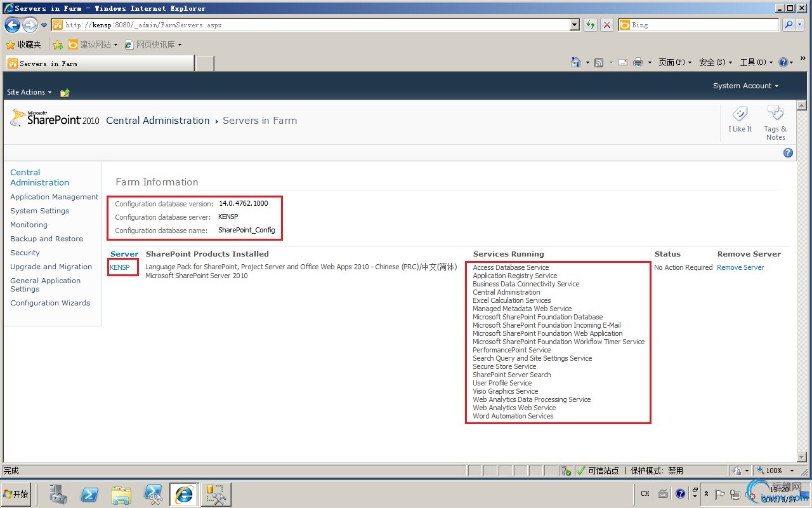This screenshot has height=508, width=812.
Task: Click the Start (开始) button
Action: (x=16, y=494)
